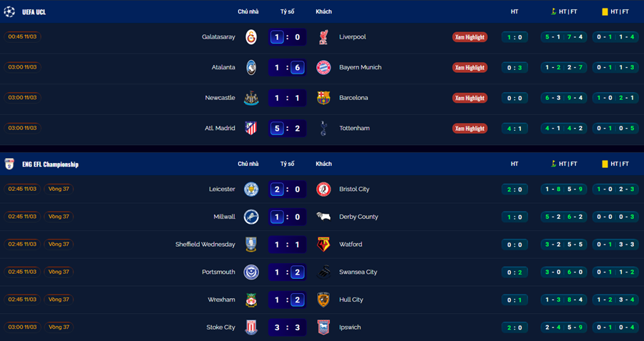The height and width of the screenshot is (341, 644).
Task: Click the Tottenham club crest
Action: (x=323, y=128)
